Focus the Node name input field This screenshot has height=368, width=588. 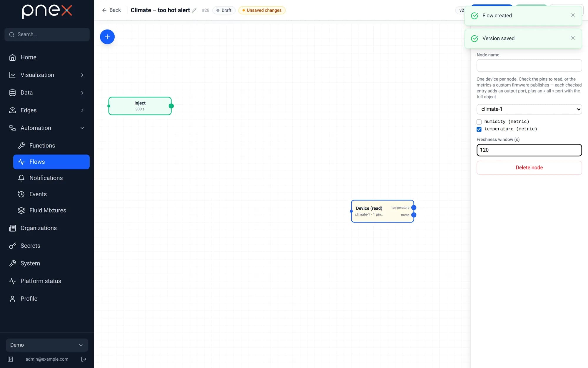(529, 65)
